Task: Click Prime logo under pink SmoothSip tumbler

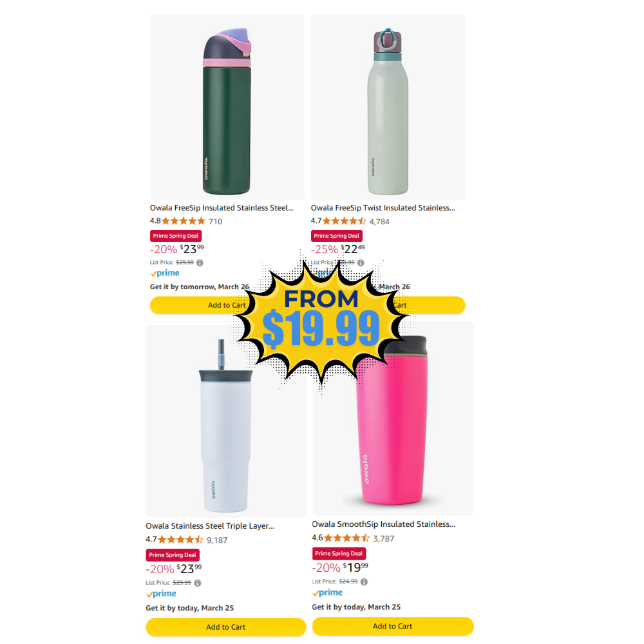Action: coord(327,592)
